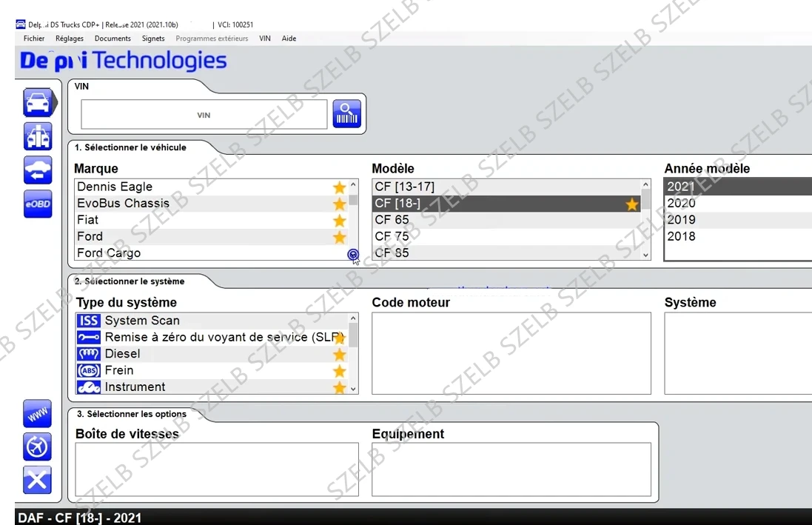Select the Instrument gauge icon

click(x=89, y=387)
